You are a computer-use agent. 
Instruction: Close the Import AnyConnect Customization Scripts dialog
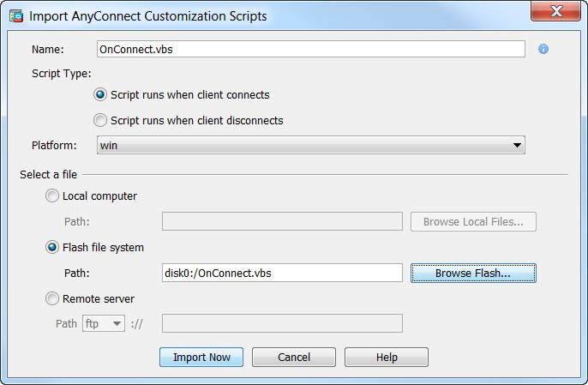(555, 11)
